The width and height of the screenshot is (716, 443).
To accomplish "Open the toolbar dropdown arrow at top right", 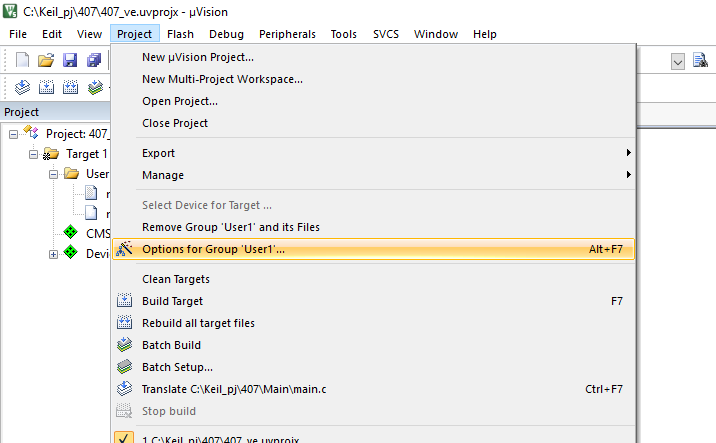I will click(678, 61).
